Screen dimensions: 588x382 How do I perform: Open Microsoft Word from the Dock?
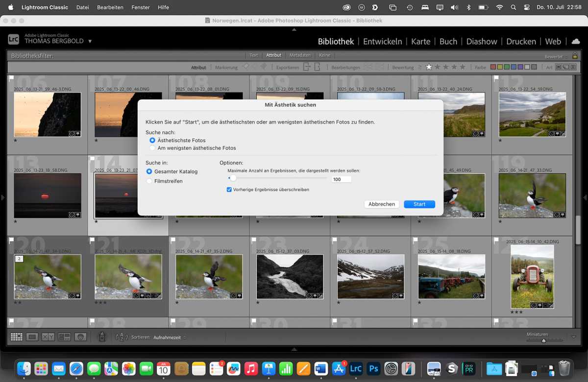321,368
